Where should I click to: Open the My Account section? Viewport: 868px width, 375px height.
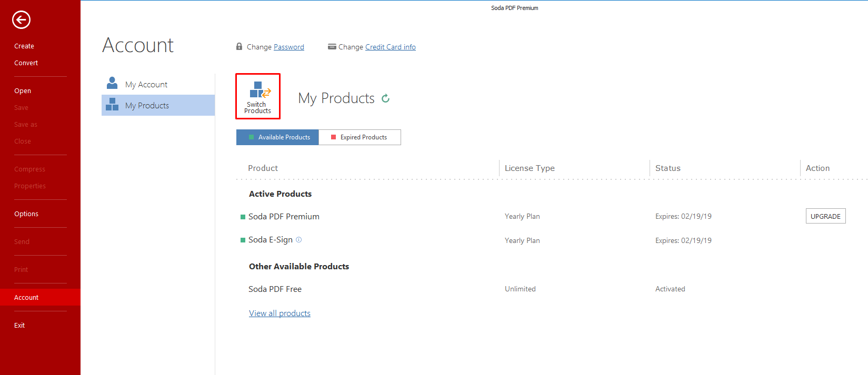tap(158, 84)
